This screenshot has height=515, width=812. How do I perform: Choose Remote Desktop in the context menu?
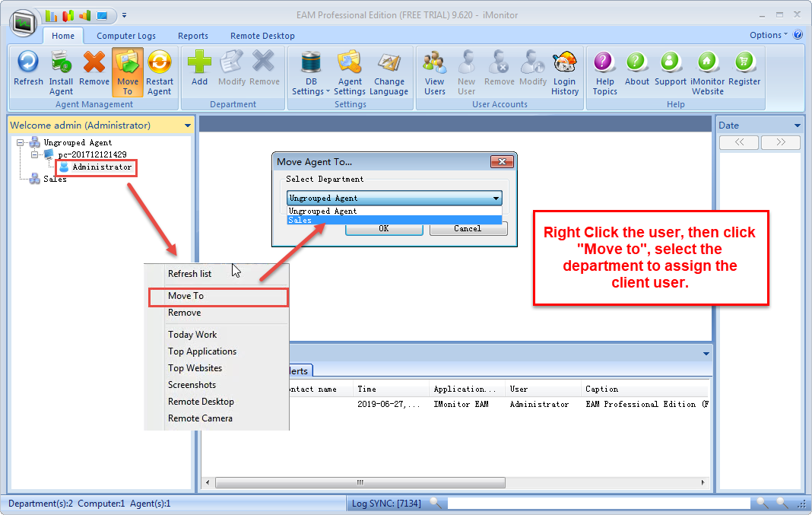click(201, 402)
